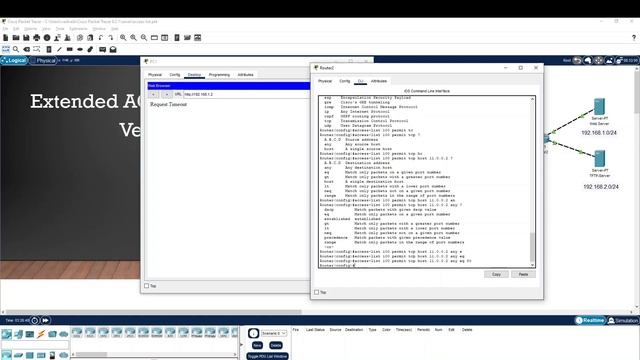The image size is (640, 360).
Task: Click the web browser back arrow button
Action: pos(153,94)
